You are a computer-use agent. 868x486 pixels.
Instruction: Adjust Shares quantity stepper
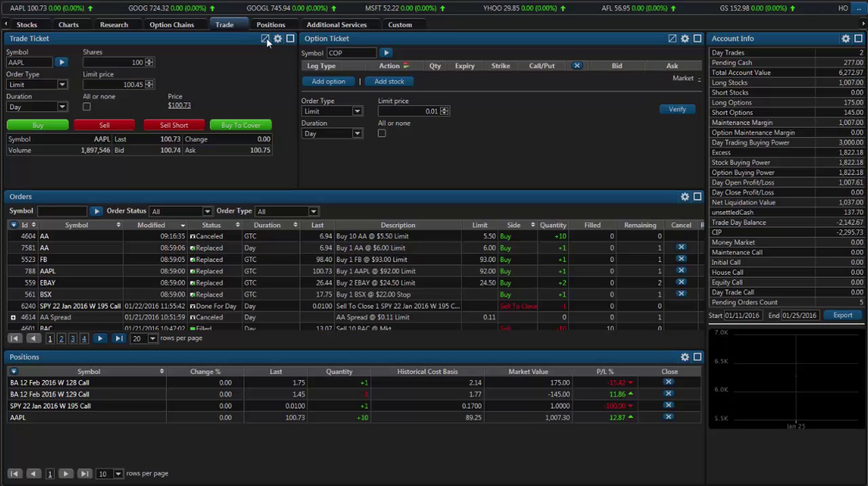pos(149,62)
